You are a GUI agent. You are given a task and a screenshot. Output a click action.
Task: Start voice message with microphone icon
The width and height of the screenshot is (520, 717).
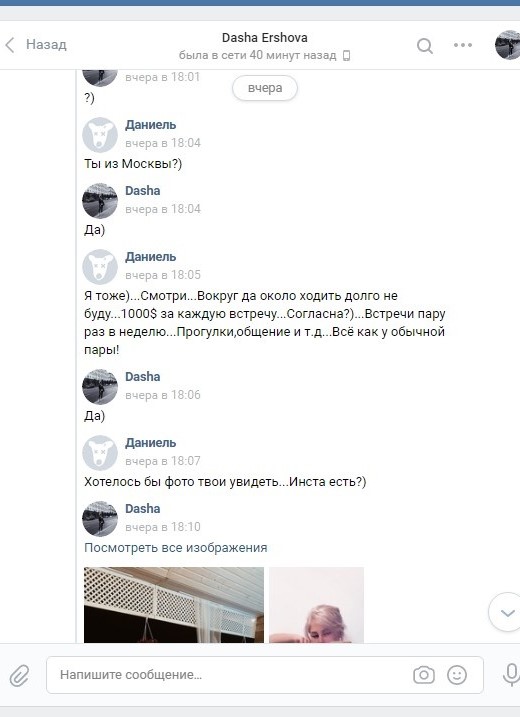pyautogui.click(x=510, y=675)
